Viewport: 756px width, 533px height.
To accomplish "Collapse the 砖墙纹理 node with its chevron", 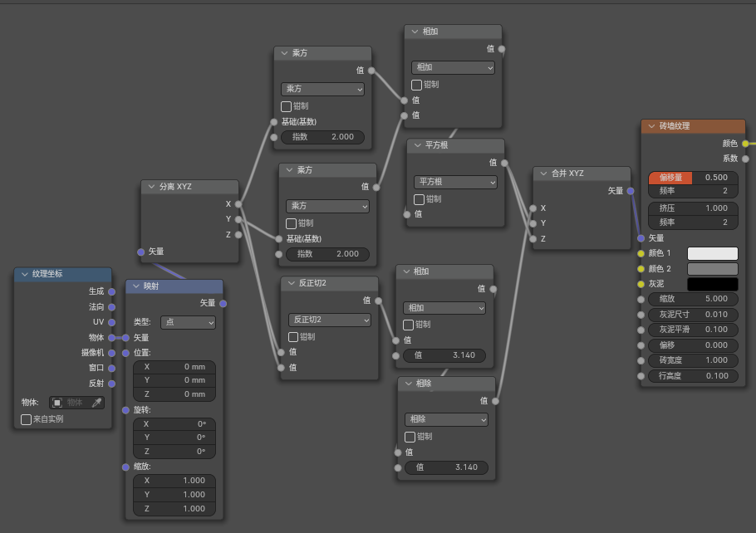I will tap(650, 127).
